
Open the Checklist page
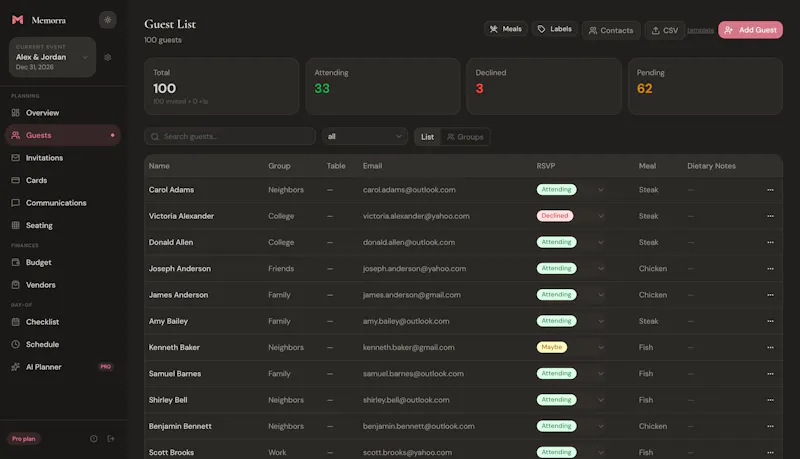[x=62, y=322]
